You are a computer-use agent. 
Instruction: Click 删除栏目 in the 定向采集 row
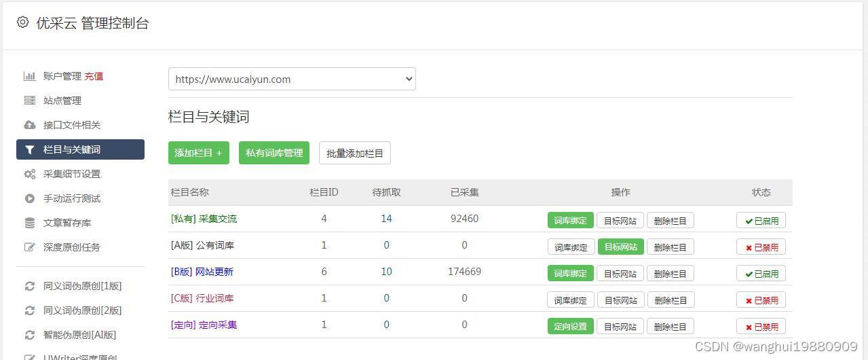[671, 326]
